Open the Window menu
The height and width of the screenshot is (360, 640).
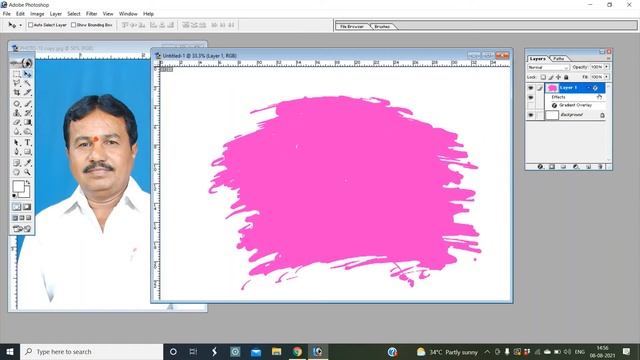point(128,13)
